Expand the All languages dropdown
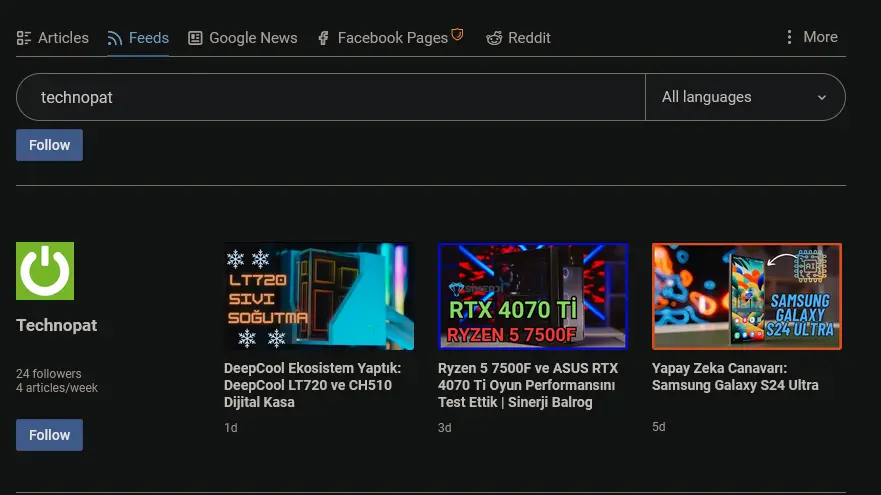 coord(745,97)
